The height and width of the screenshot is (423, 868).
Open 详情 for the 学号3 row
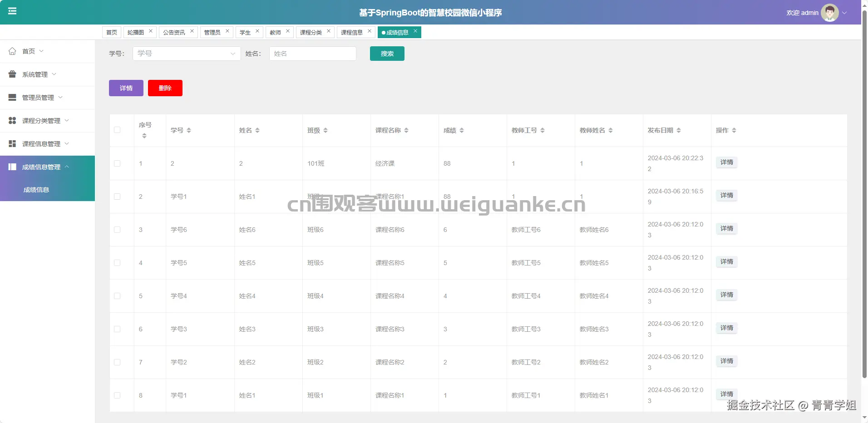tap(727, 328)
